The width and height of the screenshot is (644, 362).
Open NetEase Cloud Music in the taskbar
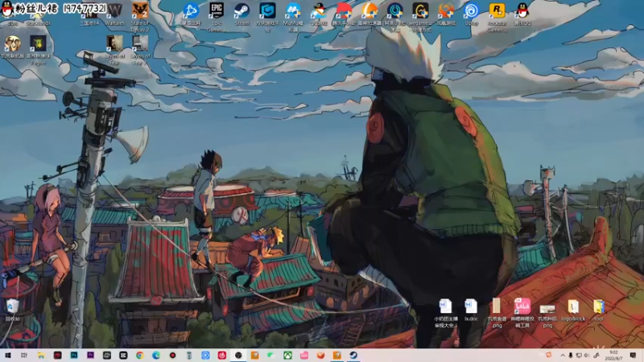(222, 356)
